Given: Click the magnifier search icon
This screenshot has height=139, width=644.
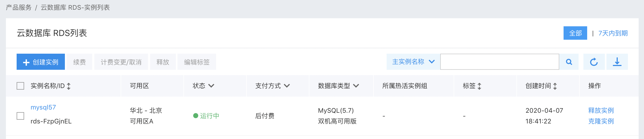Looking at the screenshot, I should (x=569, y=62).
